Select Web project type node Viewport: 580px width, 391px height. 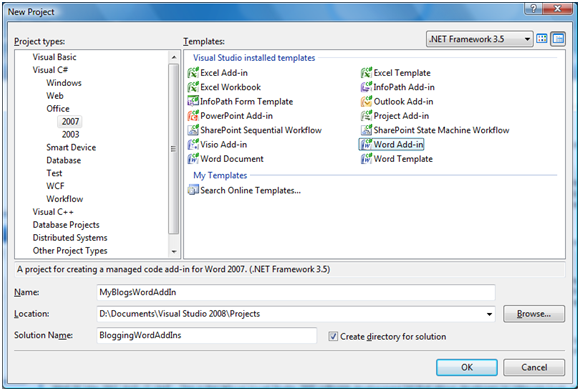tap(55, 96)
